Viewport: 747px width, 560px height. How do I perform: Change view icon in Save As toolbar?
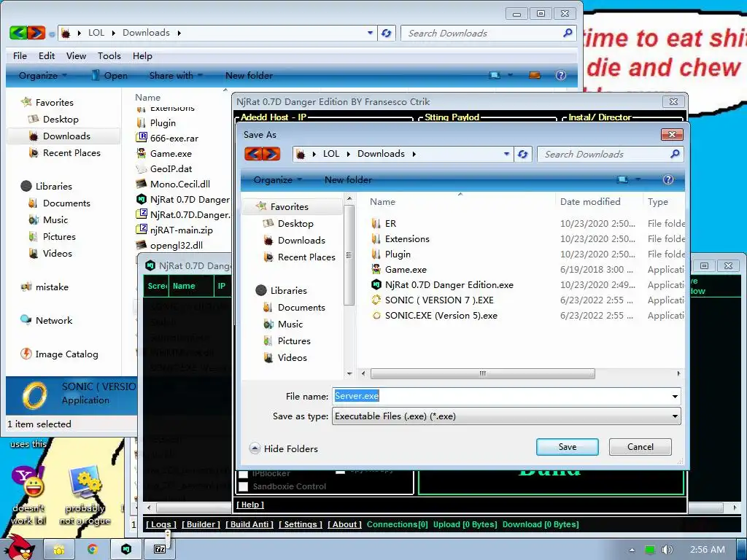coord(622,179)
